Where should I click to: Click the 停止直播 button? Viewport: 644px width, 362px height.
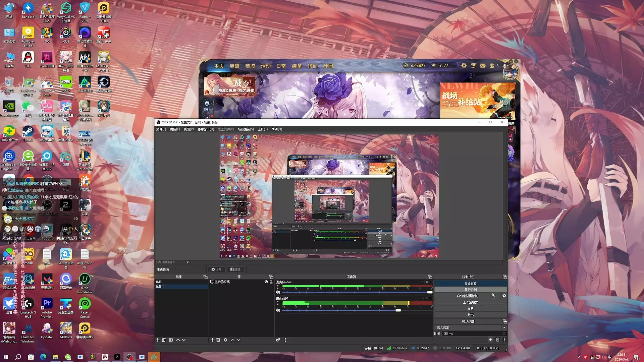[470, 284]
